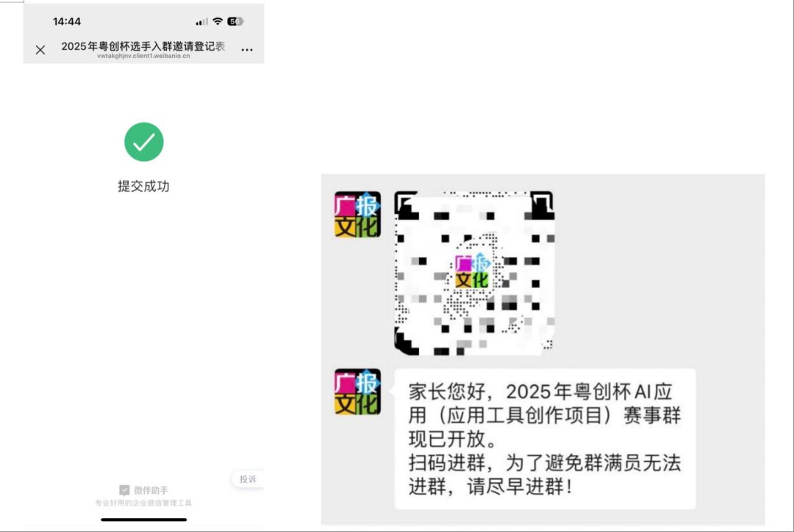Tap the cellular signal bars icon

tap(201, 22)
